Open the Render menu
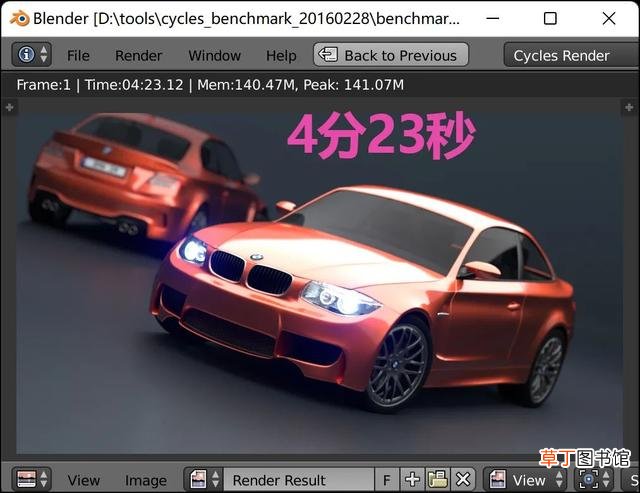 point(138,56)
